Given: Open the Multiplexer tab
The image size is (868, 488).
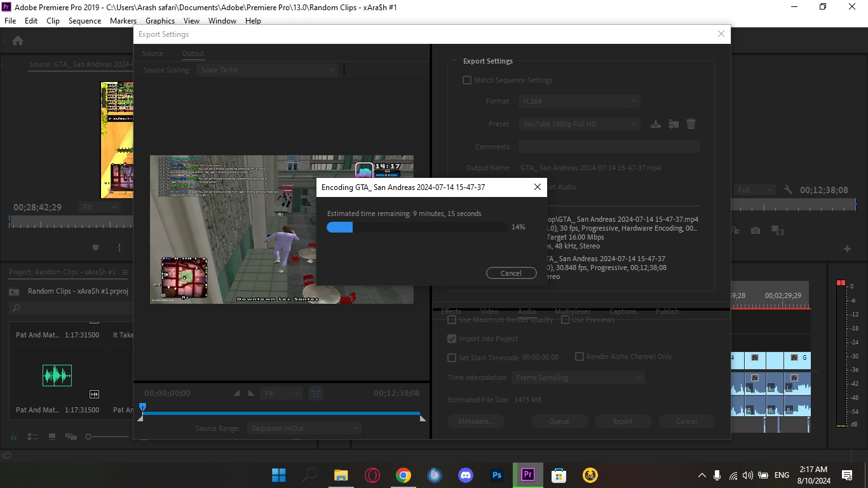Looking at the screenshot, I should 572,311.
